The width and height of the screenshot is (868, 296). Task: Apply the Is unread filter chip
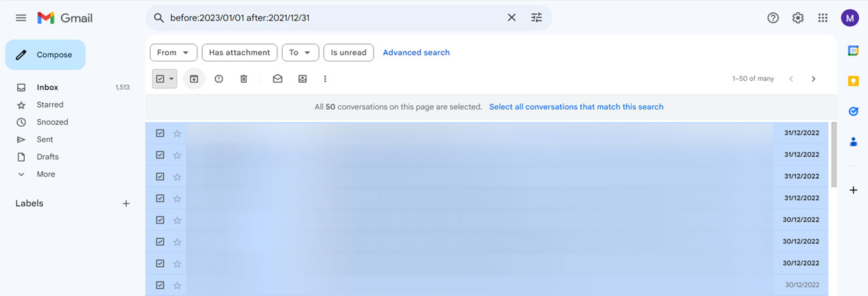[x=348, y=52]
